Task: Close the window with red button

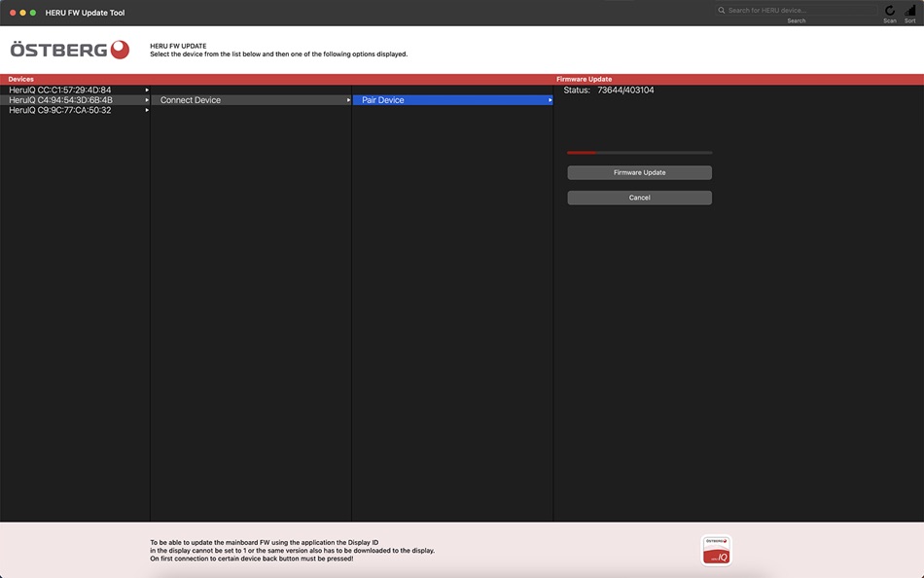Action: click(13, 13)
